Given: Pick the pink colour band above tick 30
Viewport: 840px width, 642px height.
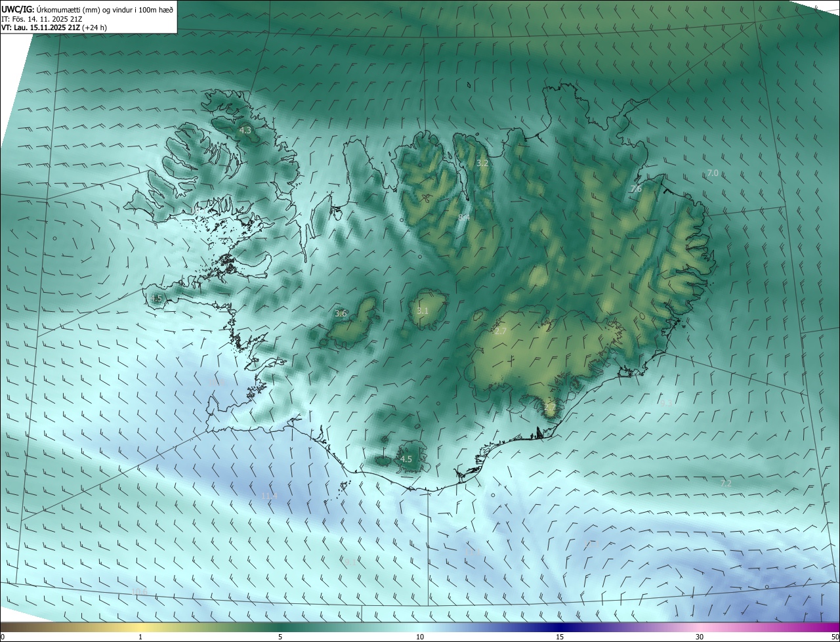Looking at the screenshot, I should [700, 627].
